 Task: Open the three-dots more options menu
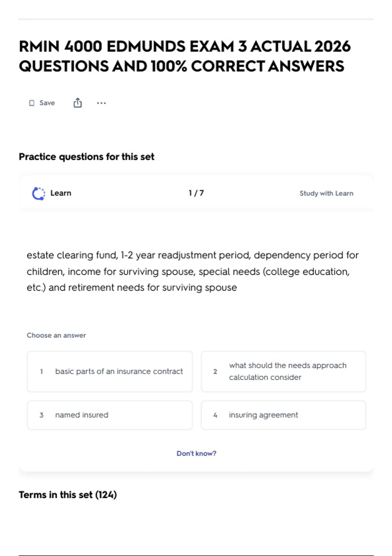[x=101, y=103]
